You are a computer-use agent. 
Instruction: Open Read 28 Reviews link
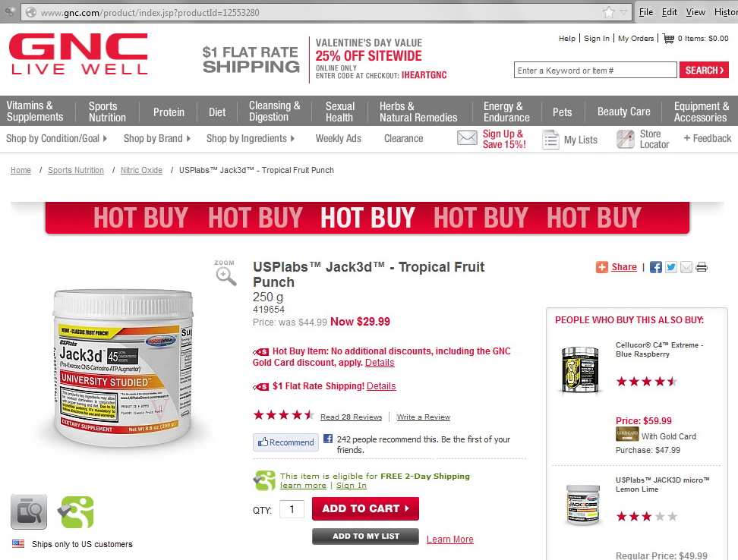pos(351,417)
